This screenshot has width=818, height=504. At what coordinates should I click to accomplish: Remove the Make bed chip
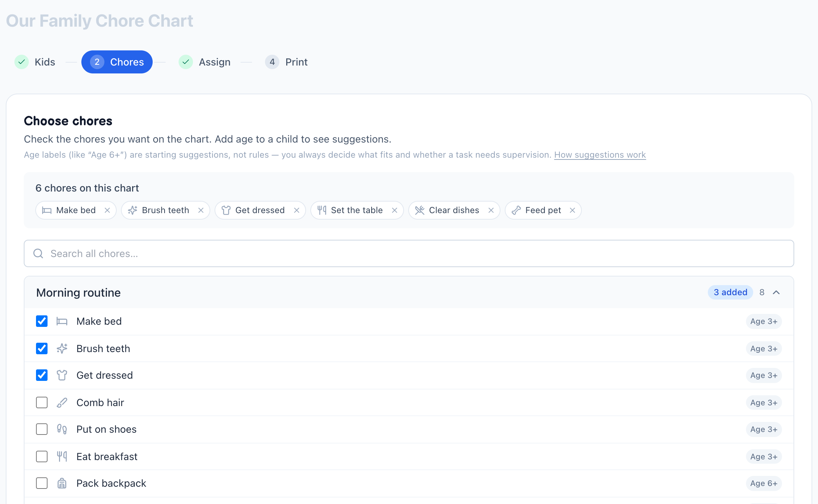(107, 210)
